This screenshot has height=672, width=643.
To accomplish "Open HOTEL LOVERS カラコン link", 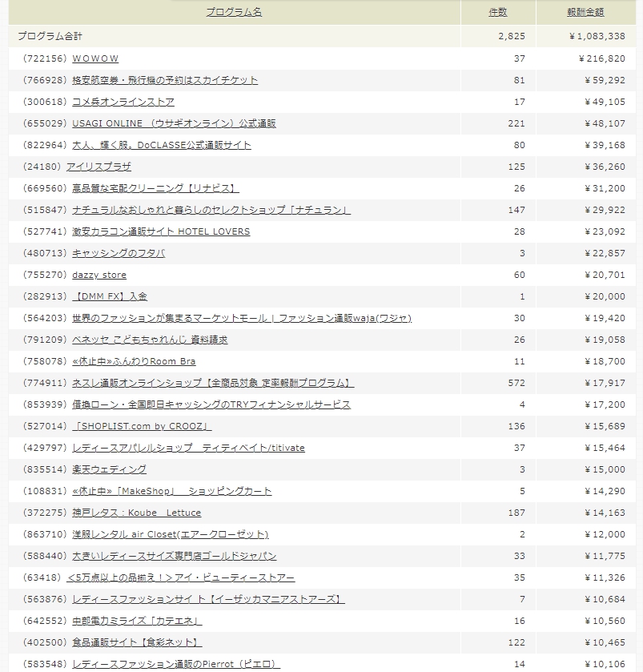I will pyautogui.click(x=161, y=231).
